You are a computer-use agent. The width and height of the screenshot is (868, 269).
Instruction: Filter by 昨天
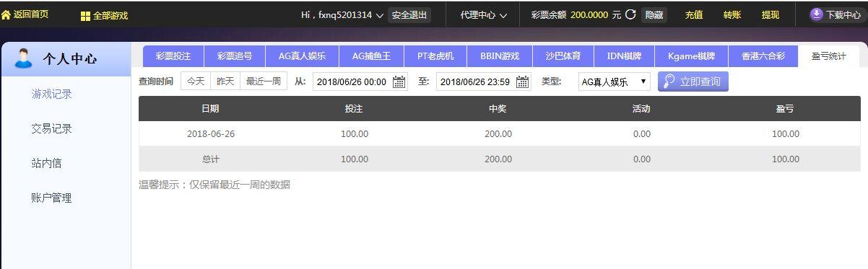(225, 81)
